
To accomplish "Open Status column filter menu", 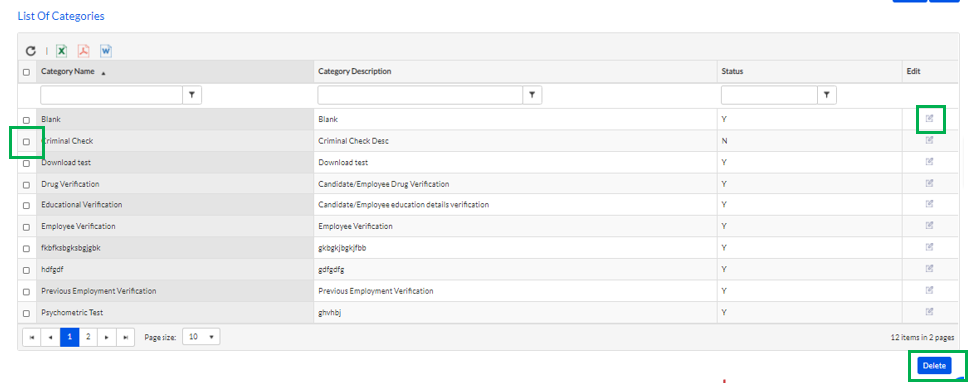I will 826,95.
